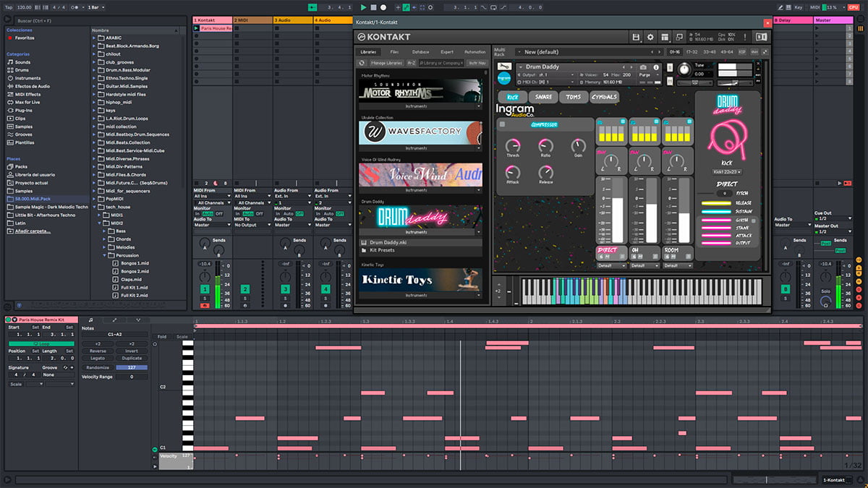Open the Purge dropdown in Drum Daddy header
The height and width of the screenshot is (488, 868).
click(x=644, y=74)
